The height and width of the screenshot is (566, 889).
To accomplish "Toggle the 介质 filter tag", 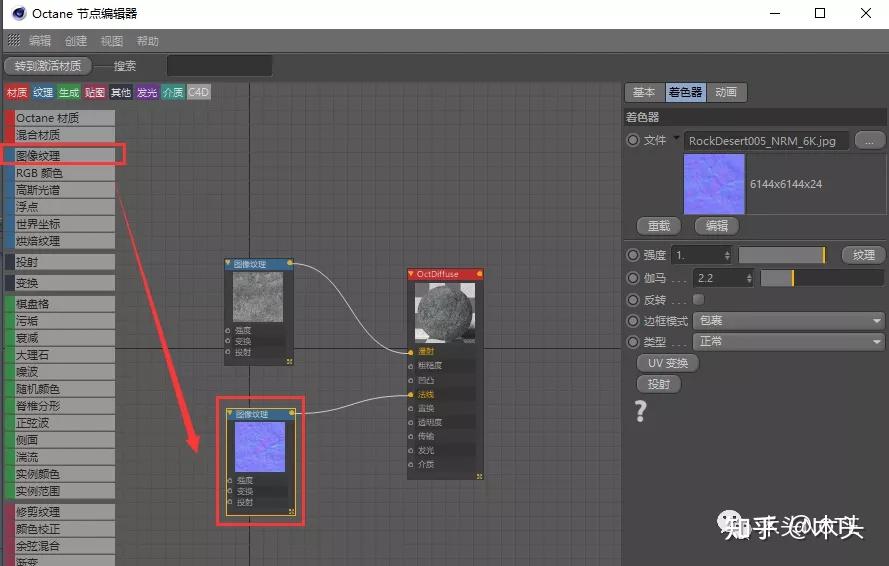I will click(172, 92).
